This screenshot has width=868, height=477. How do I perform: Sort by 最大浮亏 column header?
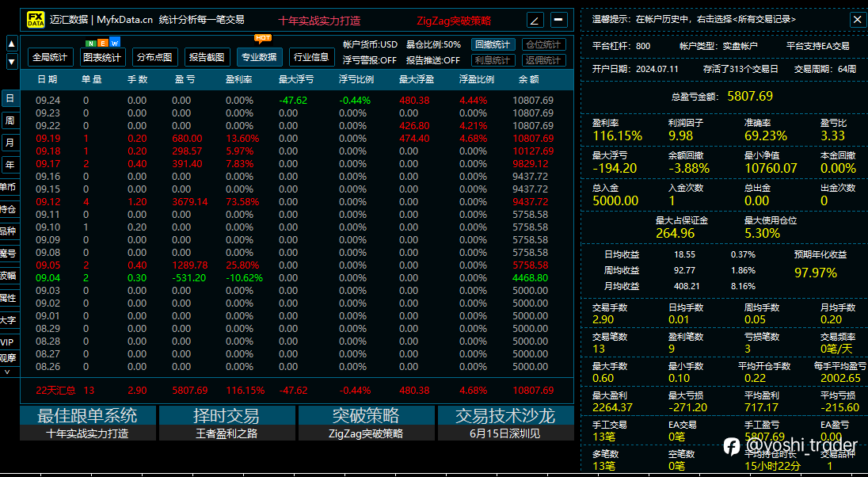pyautogui.click(x=296, y=79)
